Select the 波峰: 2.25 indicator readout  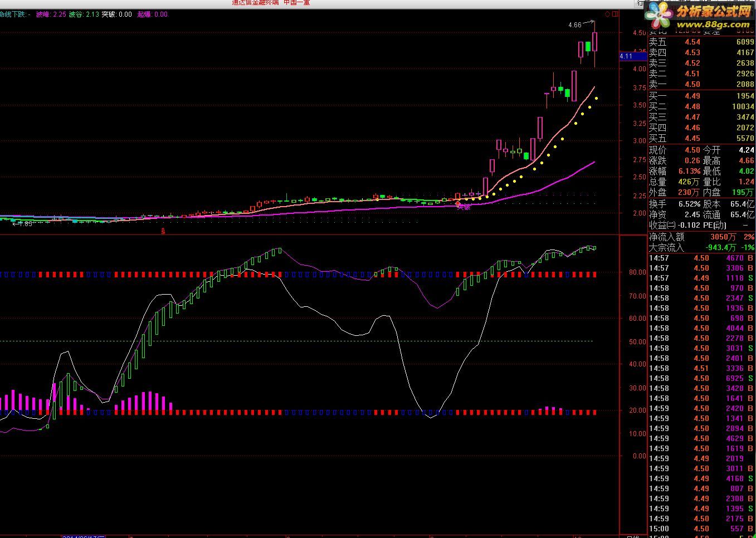(x=51, y=14)
